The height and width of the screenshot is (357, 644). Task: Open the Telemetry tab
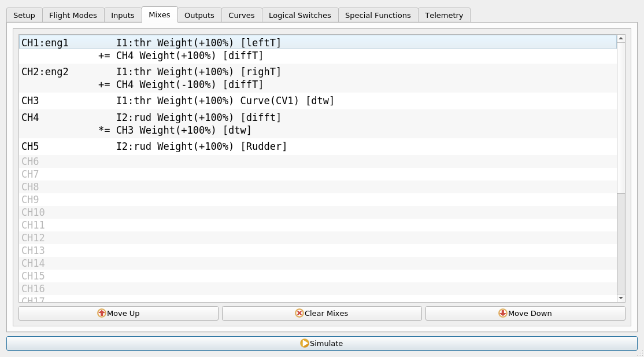(444, 15)
